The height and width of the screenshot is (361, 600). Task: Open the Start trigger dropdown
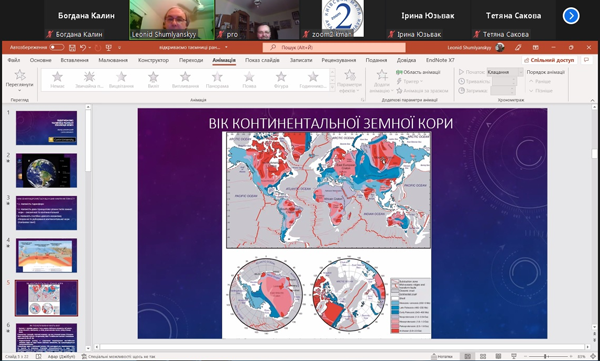click(x=505, y=72)
